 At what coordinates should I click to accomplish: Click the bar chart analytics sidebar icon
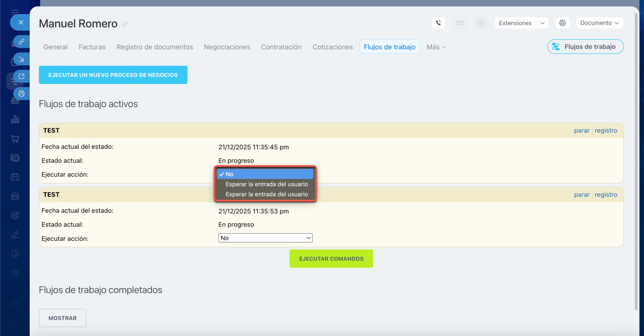[15, 119]
